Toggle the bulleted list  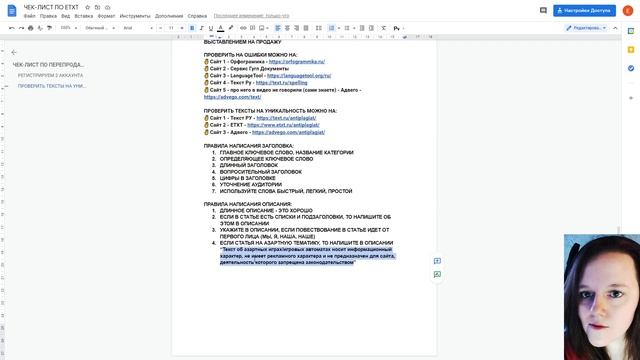(347, 28)
